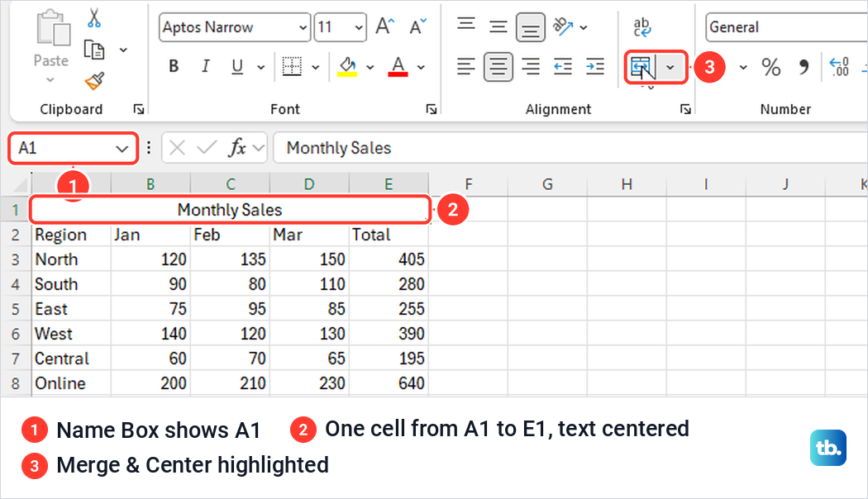This screenshot has height=499, width=868.
Task: Confirm the entry with the checkmark icon
Action: (207, 148)
